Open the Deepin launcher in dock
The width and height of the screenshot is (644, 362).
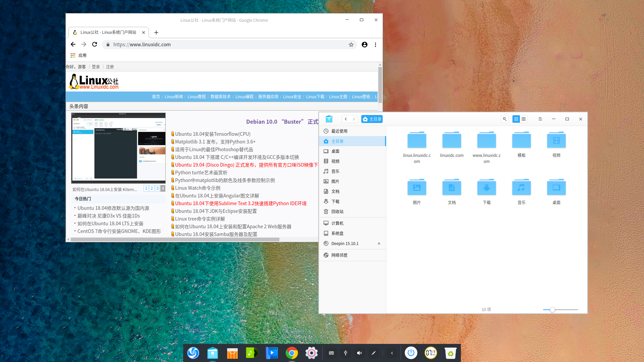point(193,353)
